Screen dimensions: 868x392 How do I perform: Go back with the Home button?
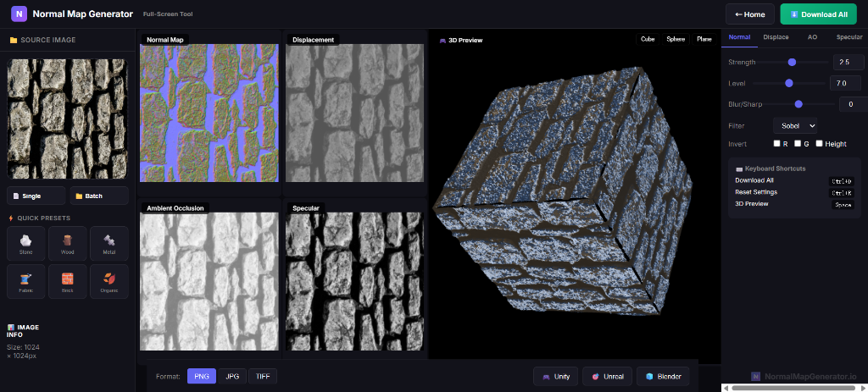click(749, 14)
